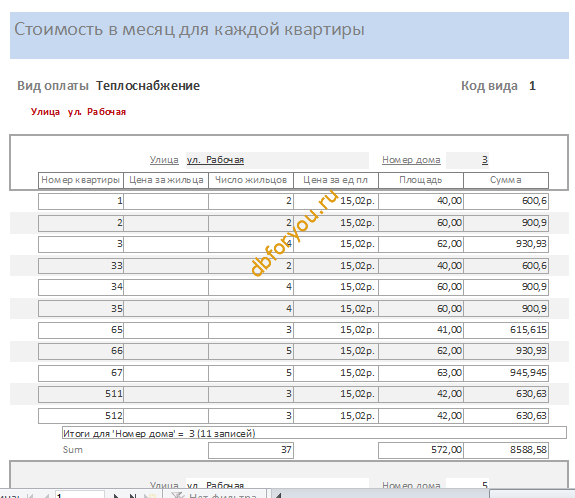Click the current page number box

click(x=80, y=495)
